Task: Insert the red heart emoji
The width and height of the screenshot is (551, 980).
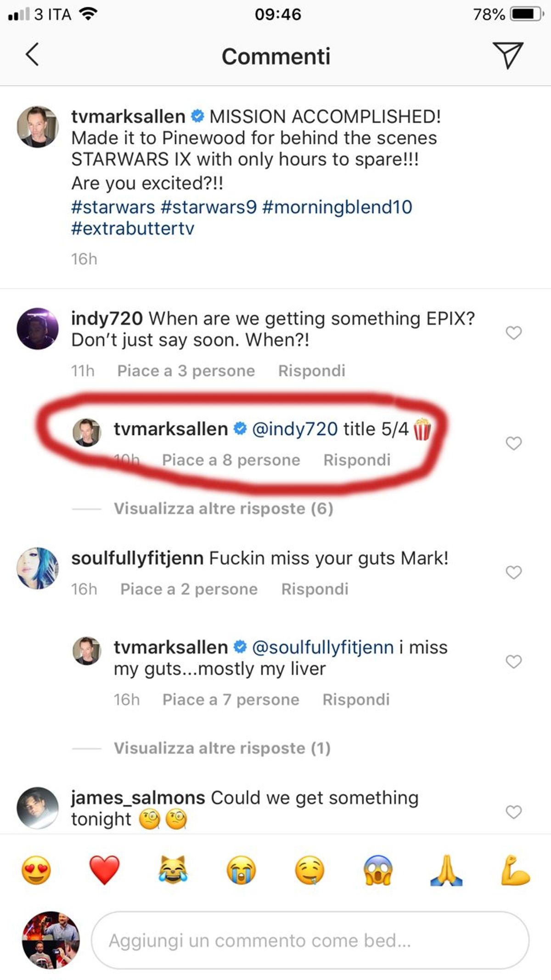Action: [x=104, y=870]
